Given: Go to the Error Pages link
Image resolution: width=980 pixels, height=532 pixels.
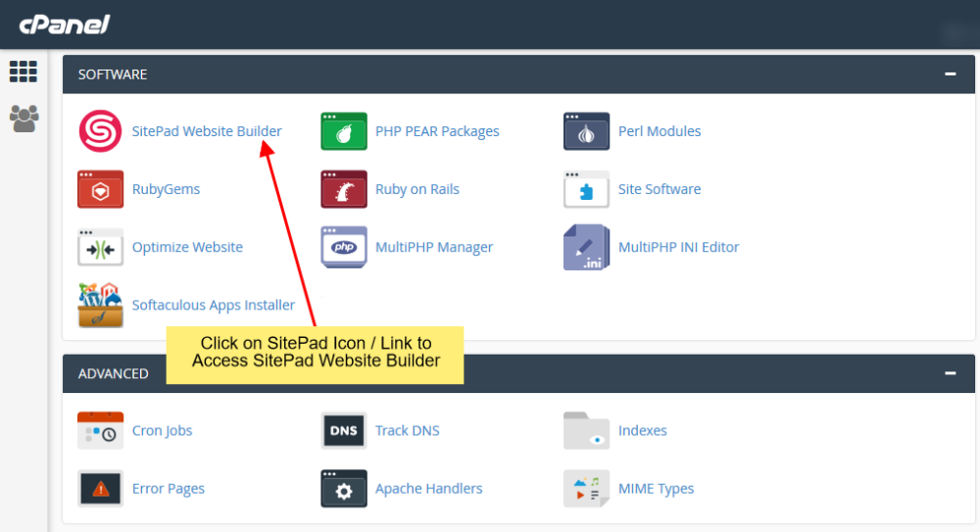Looking at the screenshot, I should (168, 488).
